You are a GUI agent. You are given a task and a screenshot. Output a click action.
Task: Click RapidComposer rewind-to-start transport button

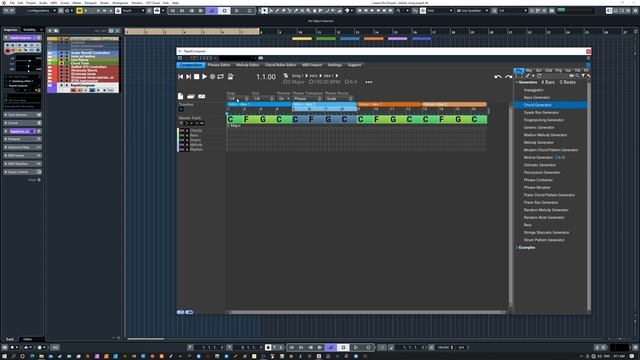[x=180, y=76]
